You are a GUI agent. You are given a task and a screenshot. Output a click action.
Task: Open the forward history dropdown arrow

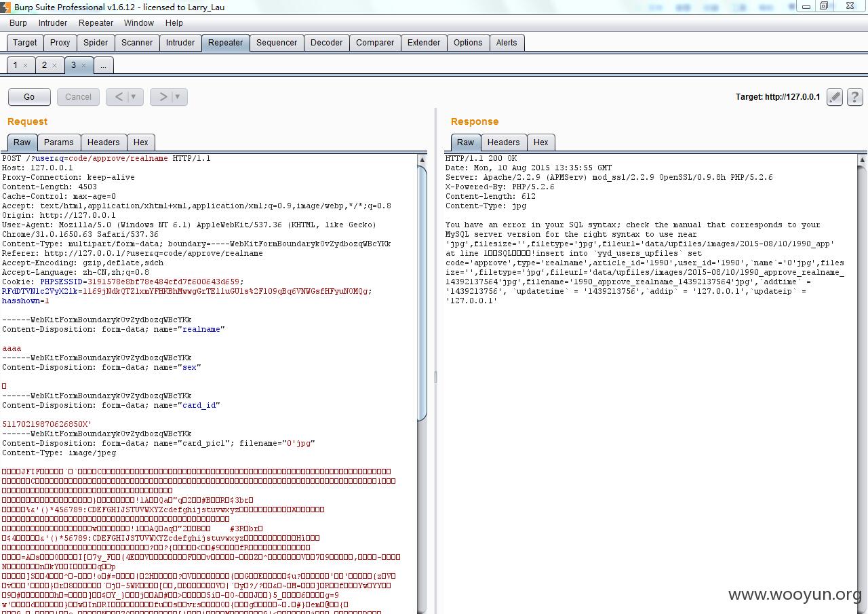tap(178, 97)
